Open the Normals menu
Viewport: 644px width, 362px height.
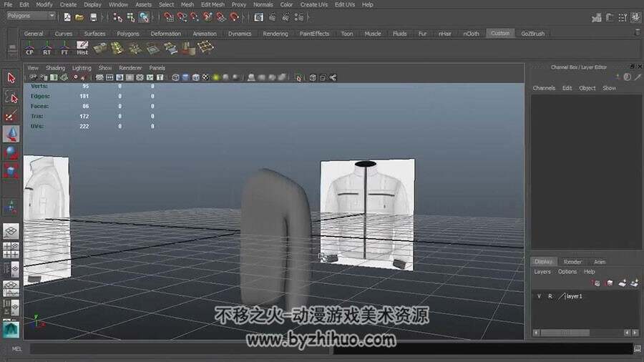[x=263, y=4]
